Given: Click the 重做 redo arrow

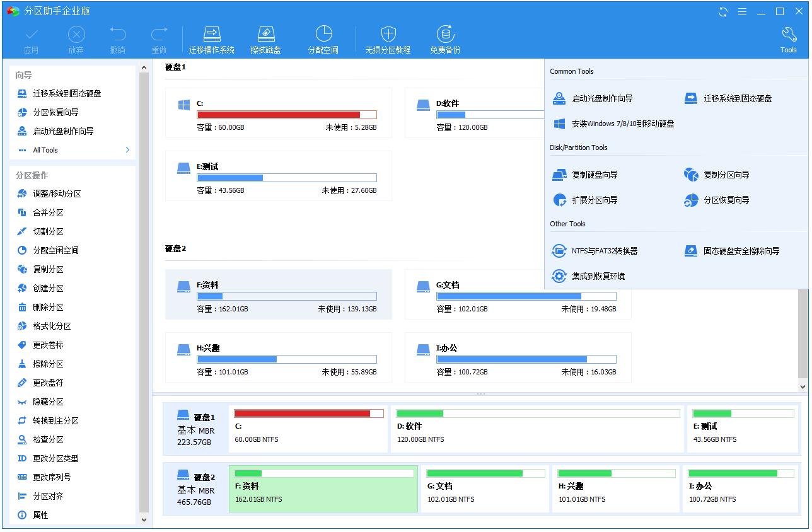Looking at the screenshot, I should (x=159, y=40).
